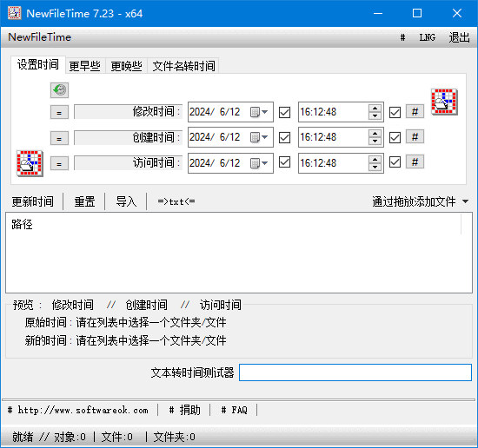Click the 更新时间 button
This screenshot has height=448, width=478.
[33, 201]
